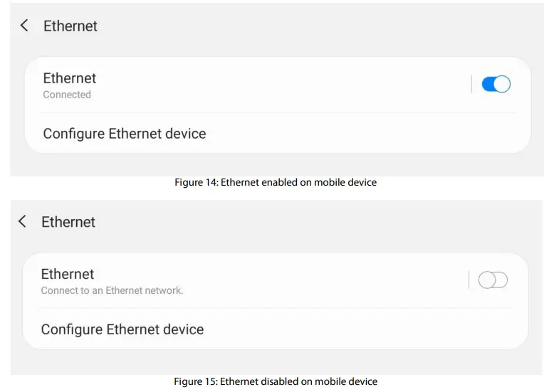Tap the Ethernet label above "Connected"

point(70,78)
